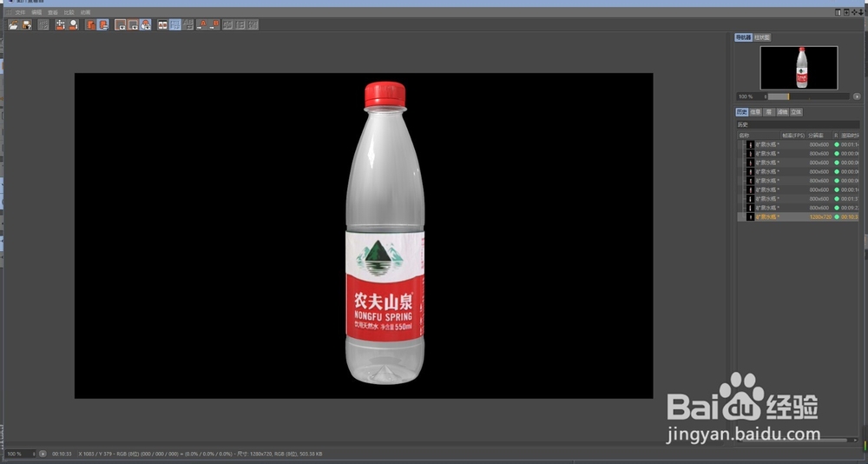The height and width of the screenshot is (464, 868).
Task: Open the 文件 menu
Action: click(x=20, y=12)
